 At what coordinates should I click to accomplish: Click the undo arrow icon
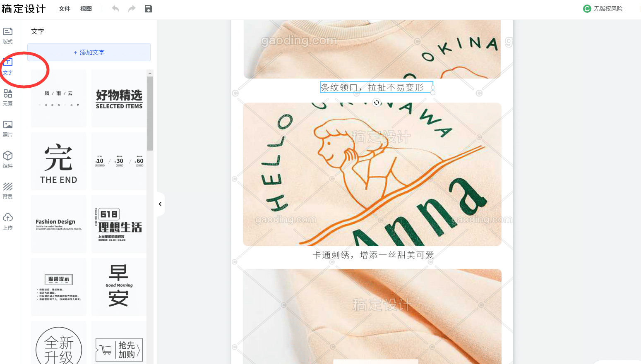click(115, 9)
